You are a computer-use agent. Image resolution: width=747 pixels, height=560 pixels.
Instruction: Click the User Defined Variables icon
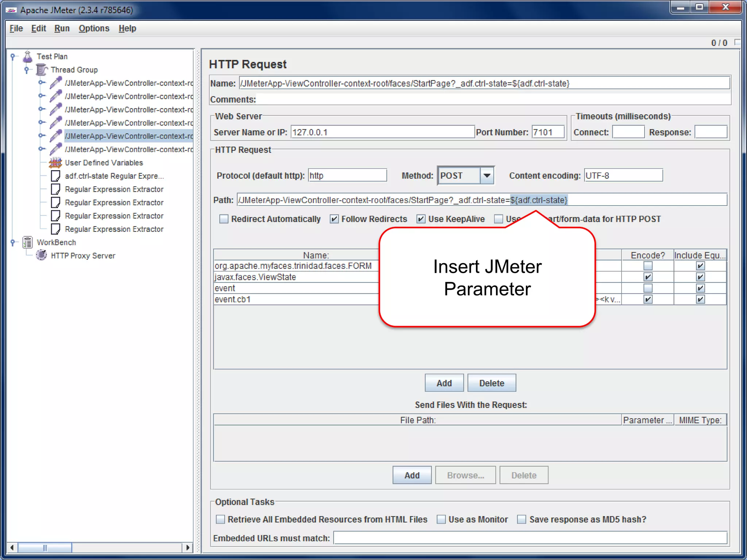tap(55, 163)
